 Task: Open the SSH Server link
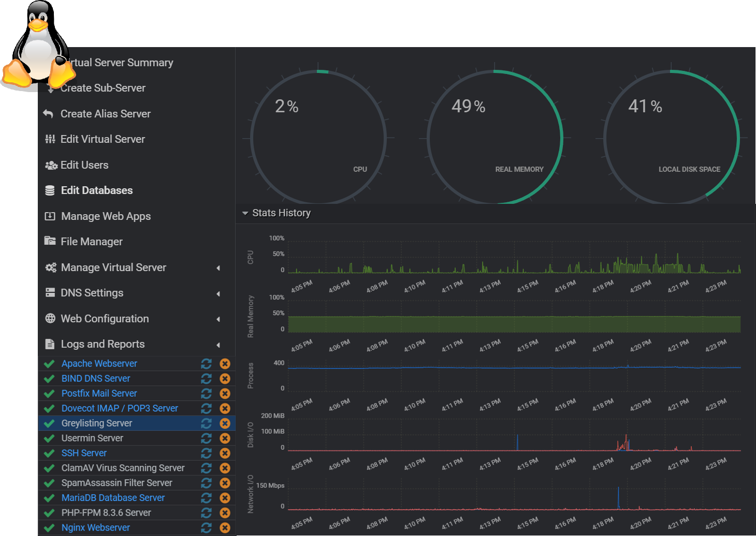84,453
